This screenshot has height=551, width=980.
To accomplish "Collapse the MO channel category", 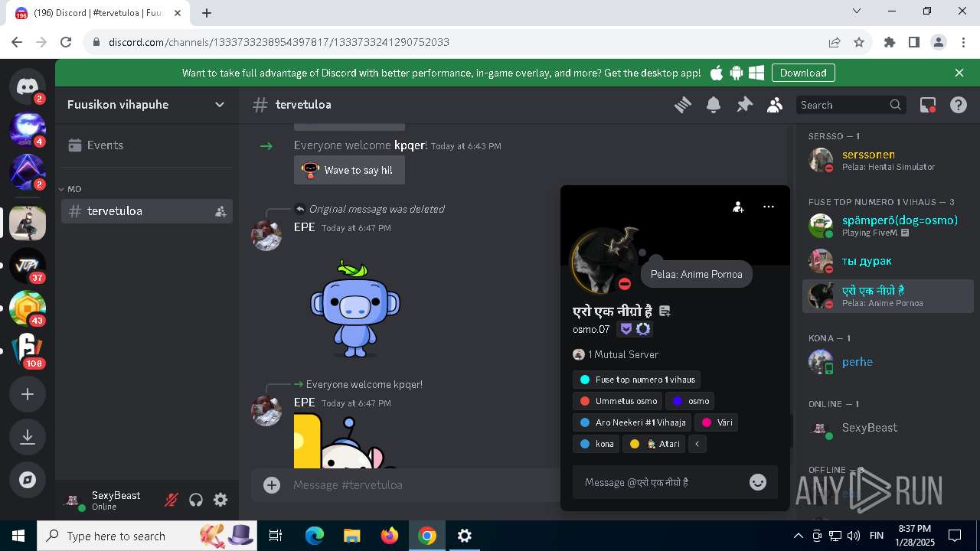I will coord(70,189).
